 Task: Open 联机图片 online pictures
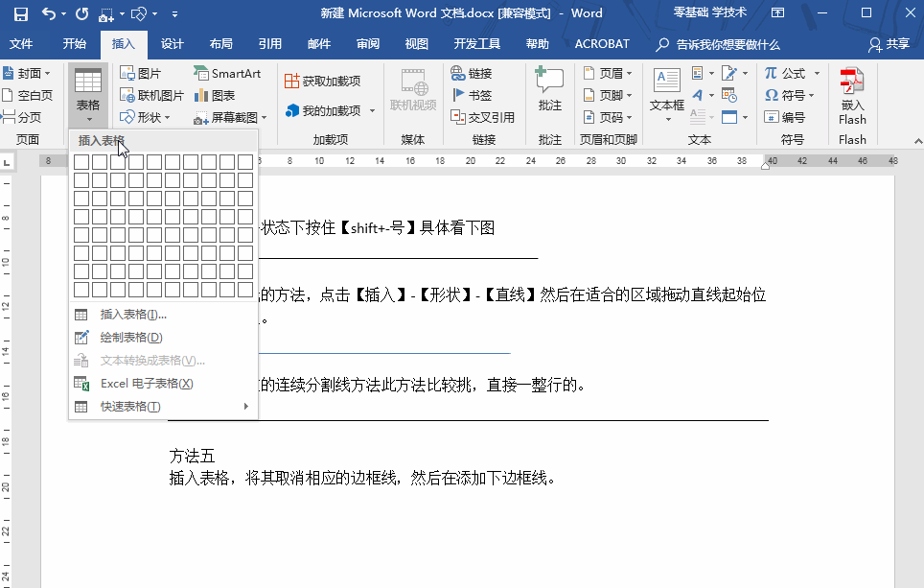click(151, 95)
